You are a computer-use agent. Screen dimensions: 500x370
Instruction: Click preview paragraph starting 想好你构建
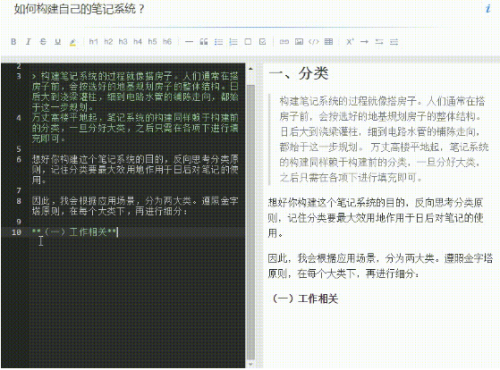[x=376, y=218]
